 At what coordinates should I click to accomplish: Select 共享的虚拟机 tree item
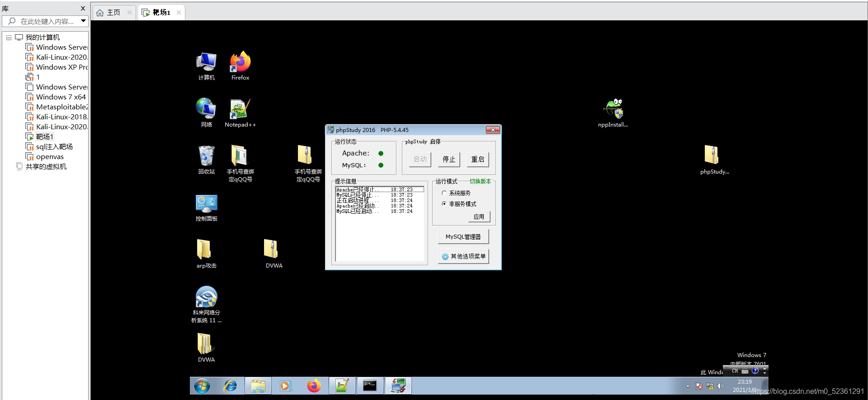tap(41, 166)
